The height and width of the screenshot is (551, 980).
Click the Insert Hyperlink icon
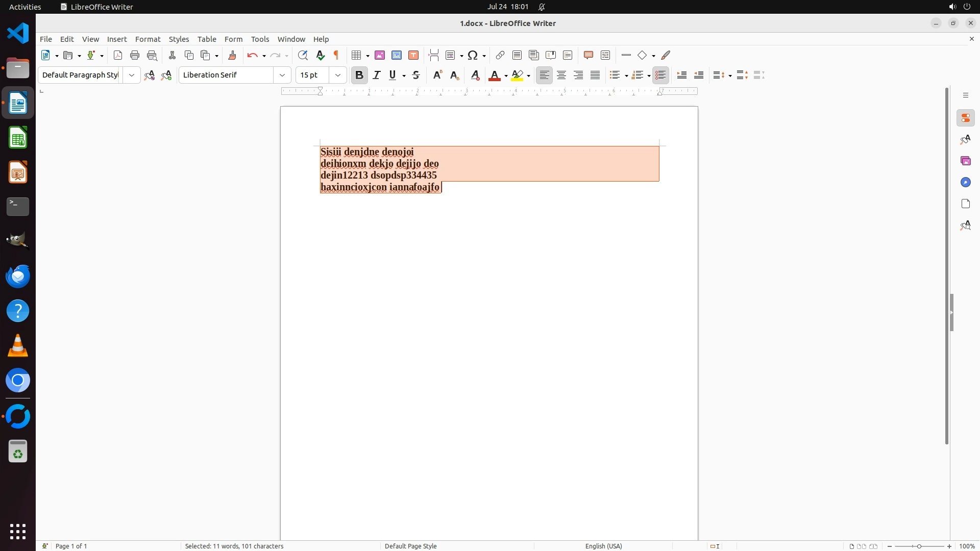pos(500,56)
